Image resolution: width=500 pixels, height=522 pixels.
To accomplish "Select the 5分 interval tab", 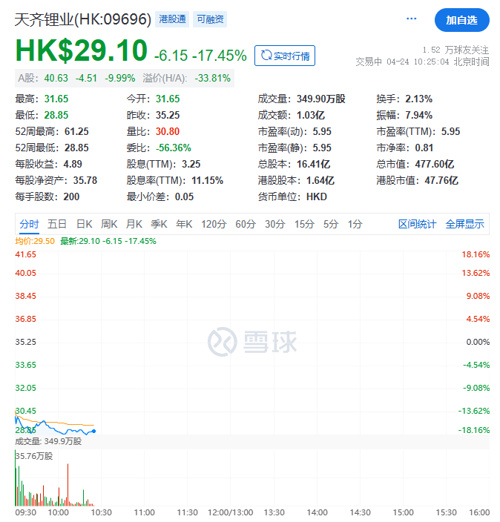I will tap(331, 224).
